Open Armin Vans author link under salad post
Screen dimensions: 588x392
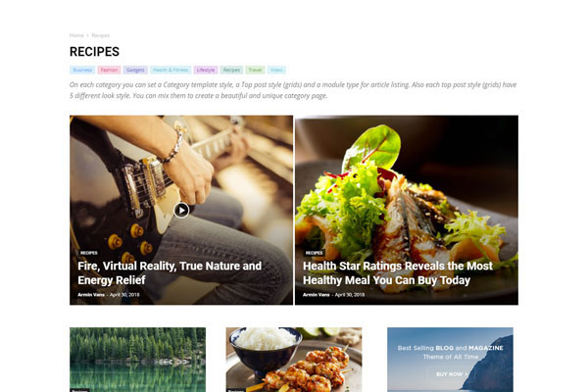click(x=317, y=295)
